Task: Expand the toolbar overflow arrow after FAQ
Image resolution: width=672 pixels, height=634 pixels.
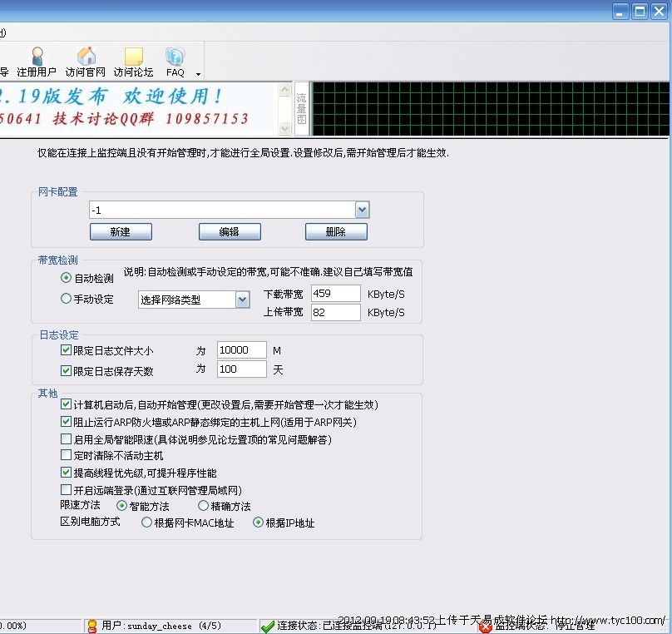Action: coord(198,74)
